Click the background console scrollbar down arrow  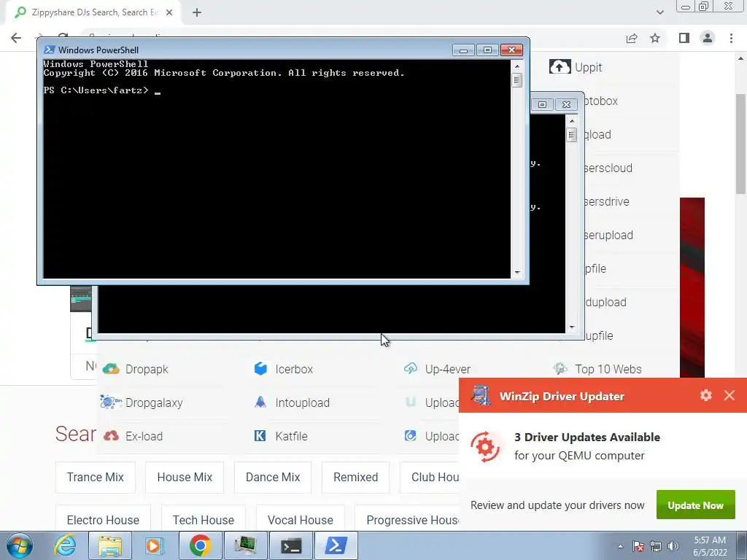[572, 327]
